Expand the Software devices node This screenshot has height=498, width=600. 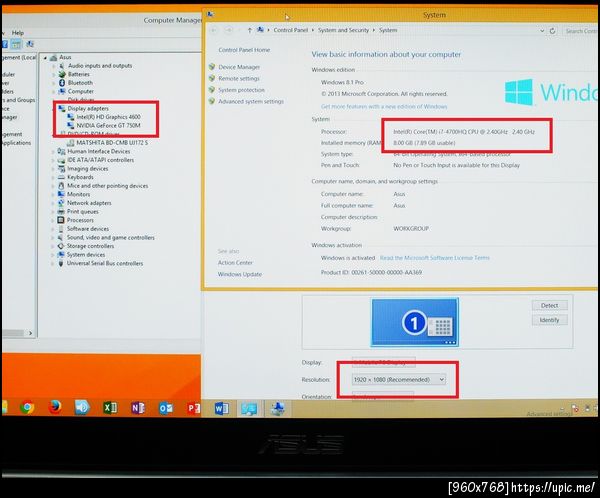coord(53,229)
